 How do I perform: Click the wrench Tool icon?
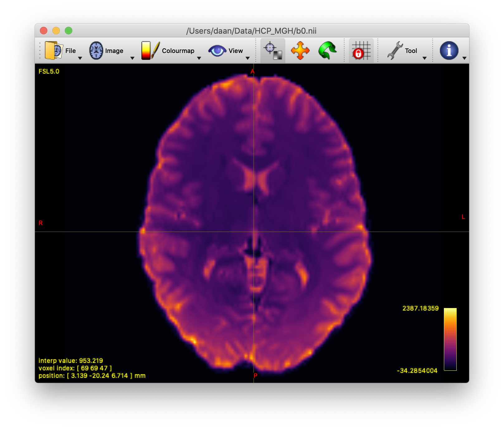[x=395, y=50]
